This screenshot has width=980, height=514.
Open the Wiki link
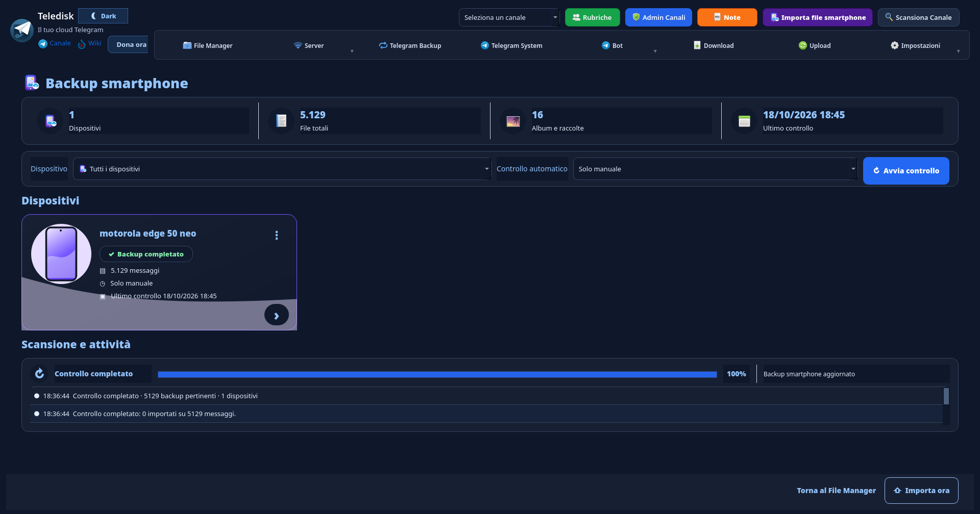tap(90, 43)
